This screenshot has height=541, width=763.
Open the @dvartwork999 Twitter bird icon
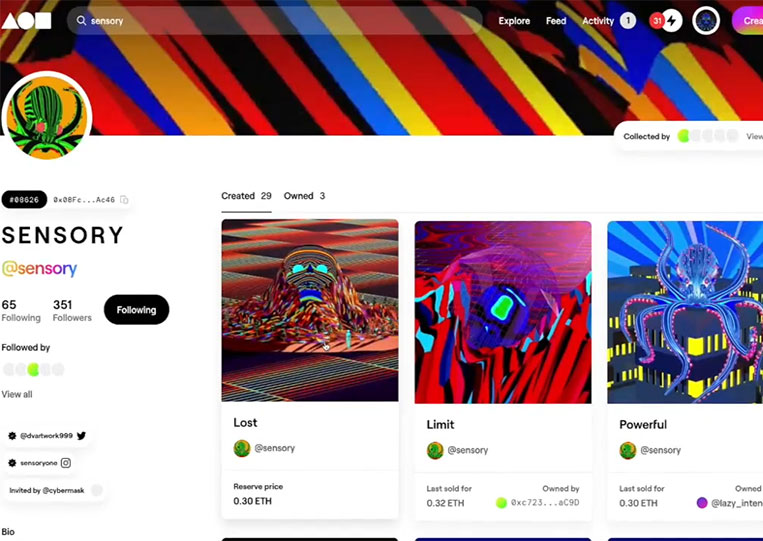coord(81,435)
